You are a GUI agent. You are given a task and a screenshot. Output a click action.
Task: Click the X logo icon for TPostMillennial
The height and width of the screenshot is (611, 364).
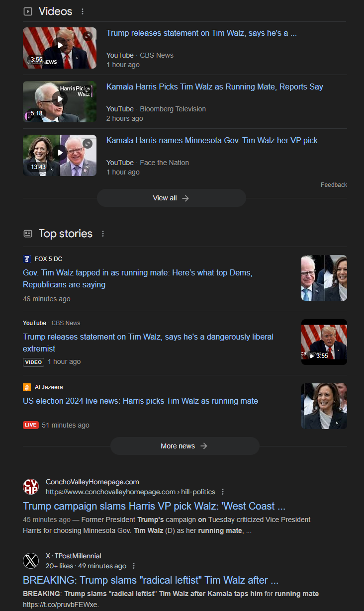click(x=31, y=561)
